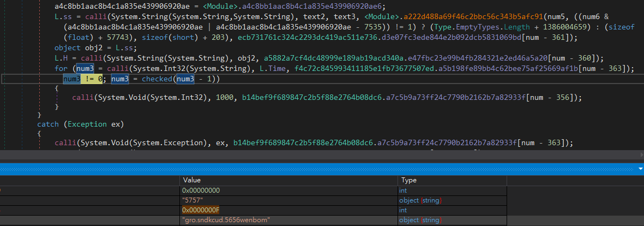Click the checked keyword in for loop
Image resolution: width=644 pixels, height=226 pixels.
tap(156, 79)
